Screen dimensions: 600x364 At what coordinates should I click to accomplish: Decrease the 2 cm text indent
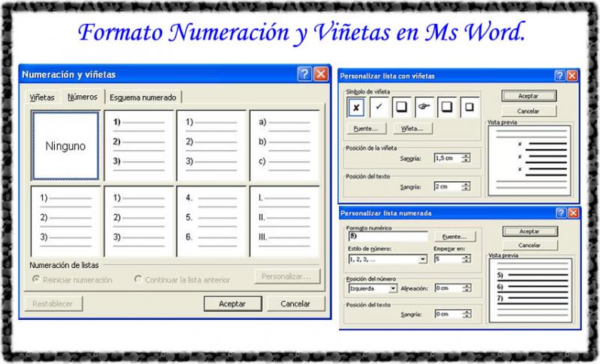466,189
